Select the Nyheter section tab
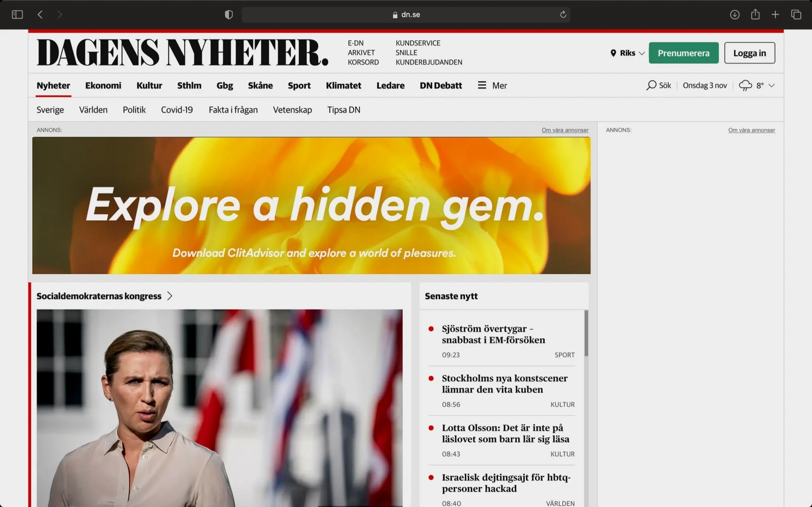 tap(53, 85)
